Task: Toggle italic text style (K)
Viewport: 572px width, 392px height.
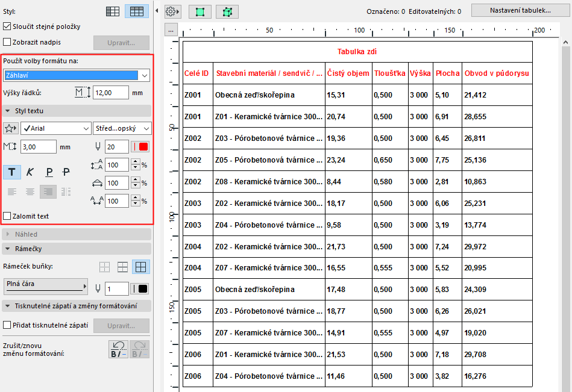Action: (x=30, y=172)
